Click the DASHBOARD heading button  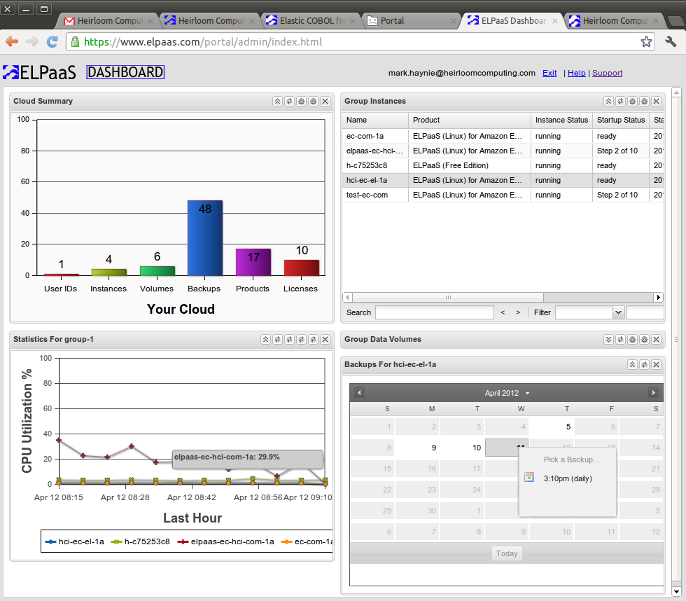(x=125, y=72)
